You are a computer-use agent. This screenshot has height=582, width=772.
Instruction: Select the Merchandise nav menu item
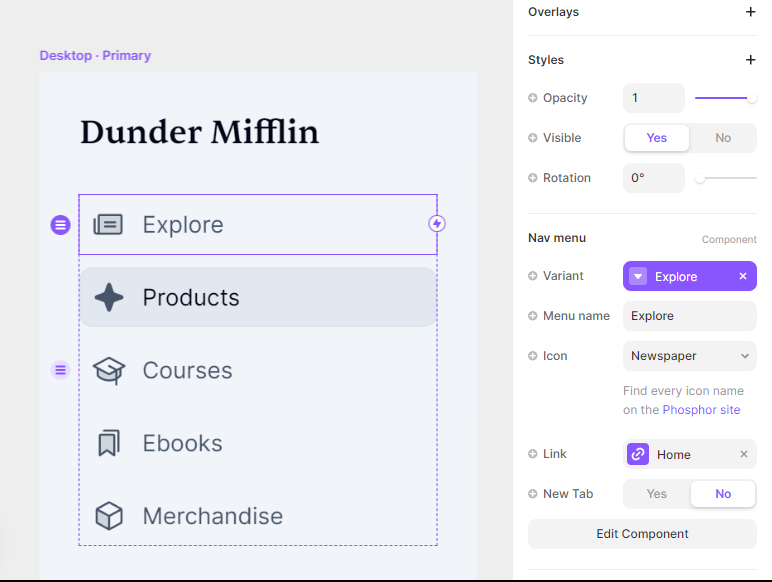(x=258, y=516)
